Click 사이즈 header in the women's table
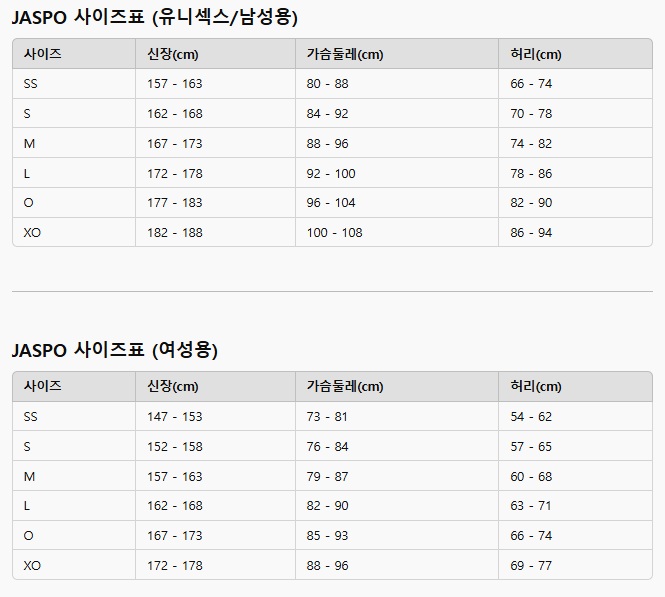The height and width of the screenshot is (597, 665). click(42, 386)
